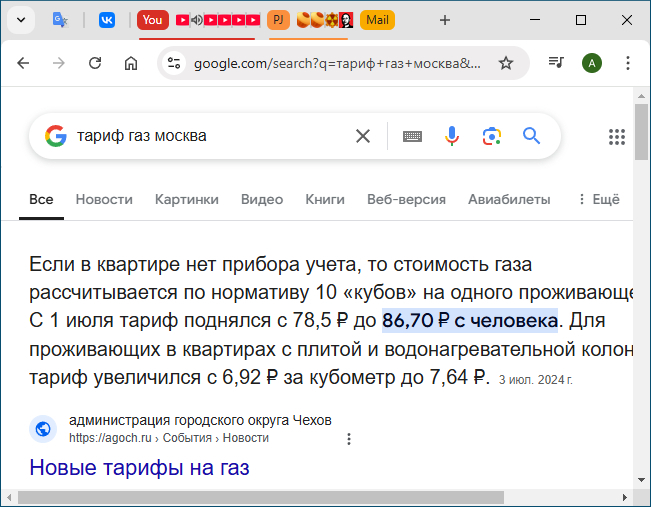Click the scroll right arrow

[x=625, y=497]
